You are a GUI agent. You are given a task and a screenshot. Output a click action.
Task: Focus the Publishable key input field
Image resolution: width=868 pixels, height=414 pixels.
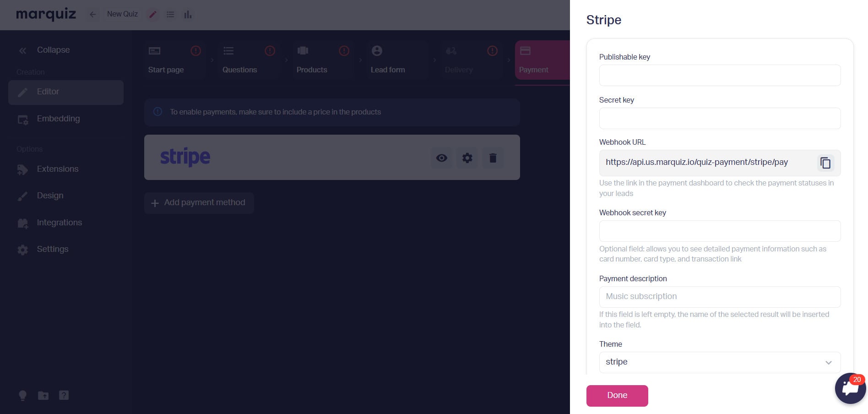[x=720, y=75]
